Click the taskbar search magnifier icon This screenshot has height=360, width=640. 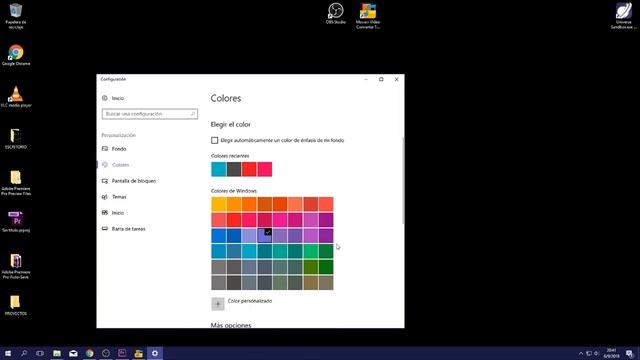pos(24,353)
